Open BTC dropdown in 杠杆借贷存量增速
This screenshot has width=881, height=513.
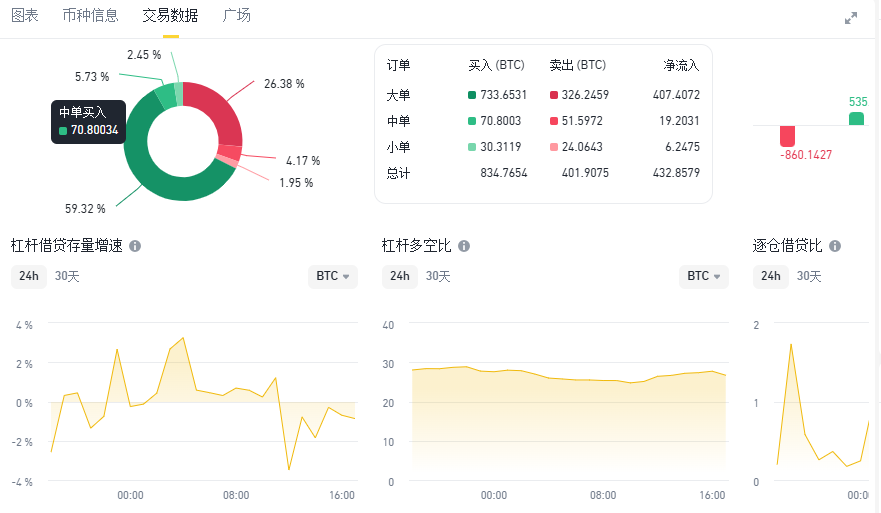[x=333, y=276]
